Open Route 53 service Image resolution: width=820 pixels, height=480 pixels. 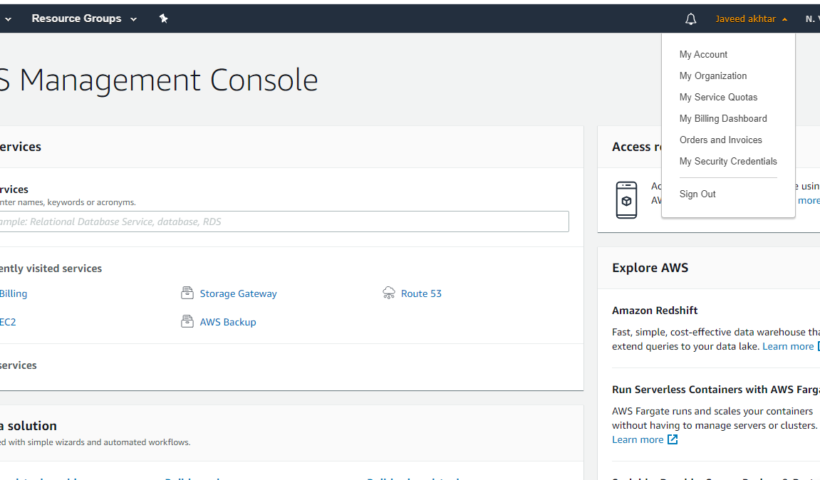pyautogui.click(x=421, y=293)
